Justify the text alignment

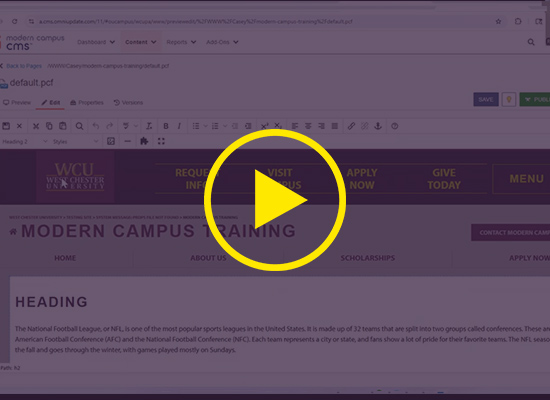point(335,126)
